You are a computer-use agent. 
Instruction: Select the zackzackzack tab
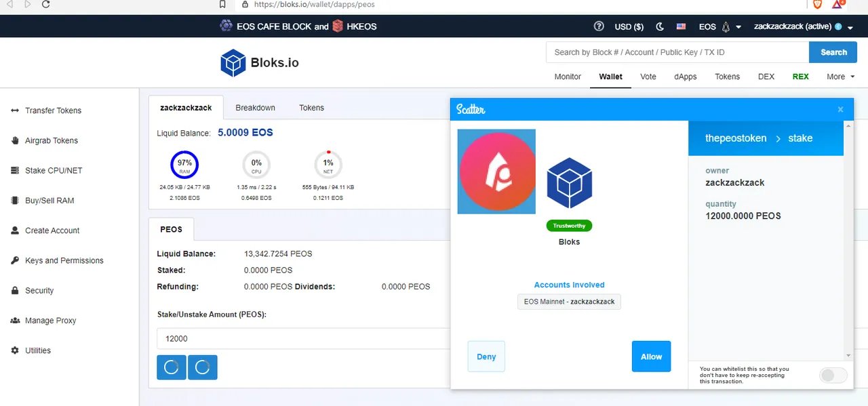186,108
